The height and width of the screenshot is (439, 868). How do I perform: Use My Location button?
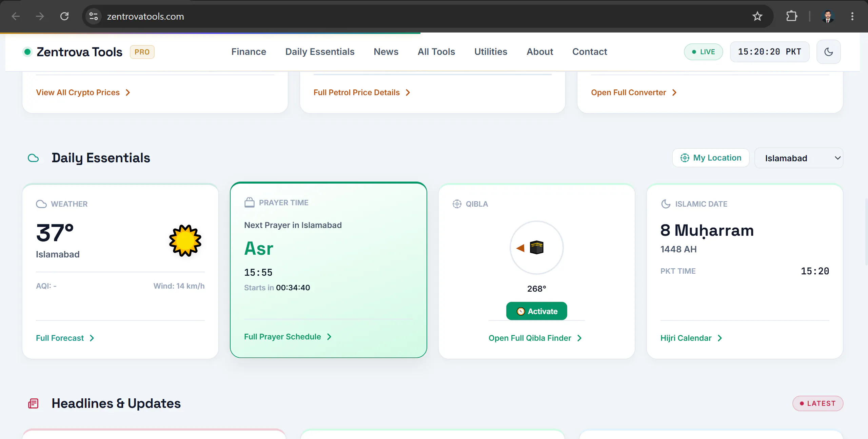[711, 158]
